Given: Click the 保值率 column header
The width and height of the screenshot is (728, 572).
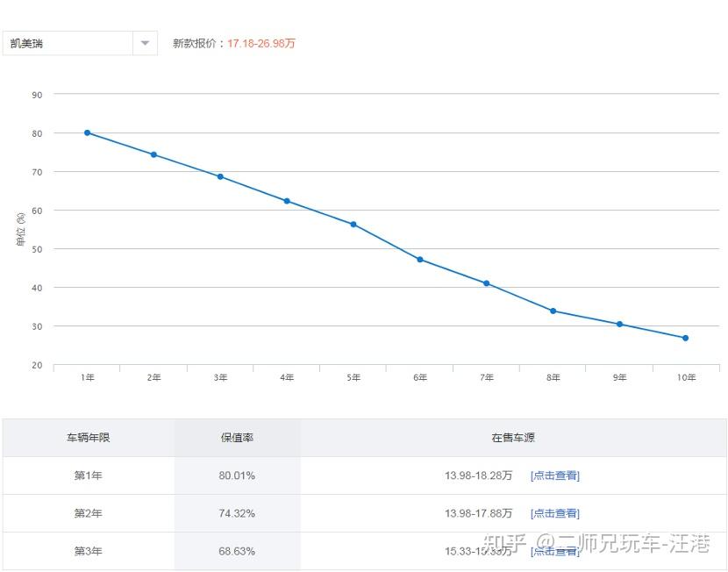Looking at the screenshot, I should point(237,438).
